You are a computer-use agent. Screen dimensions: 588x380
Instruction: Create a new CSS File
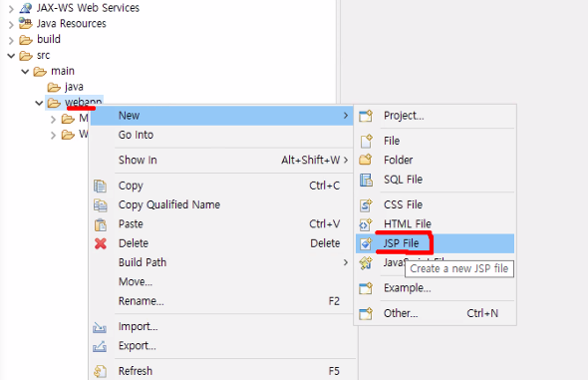[x=435, y=204]
